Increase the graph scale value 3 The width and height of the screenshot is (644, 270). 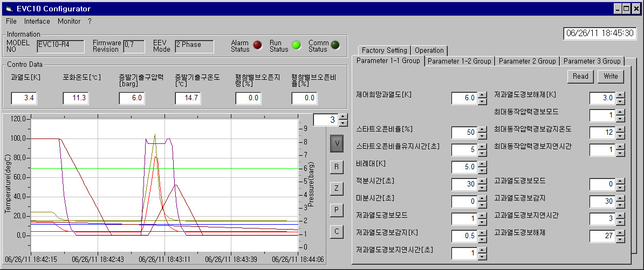[344, 116]
